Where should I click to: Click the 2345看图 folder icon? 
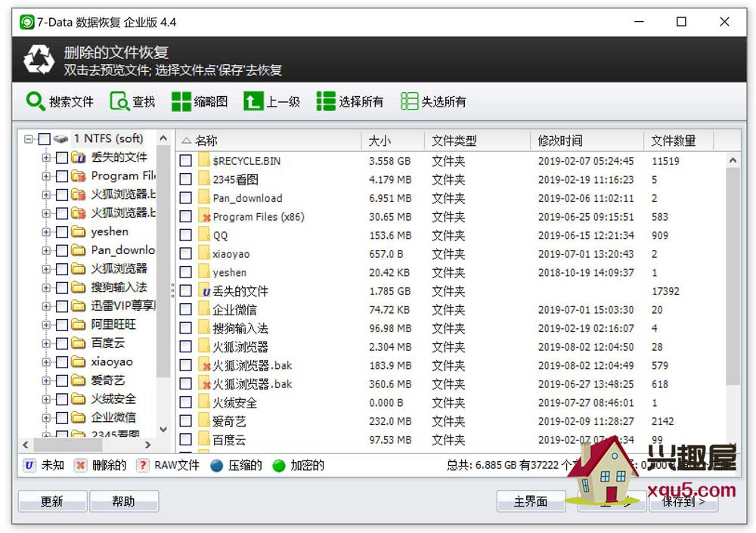[x=204, y=179]
